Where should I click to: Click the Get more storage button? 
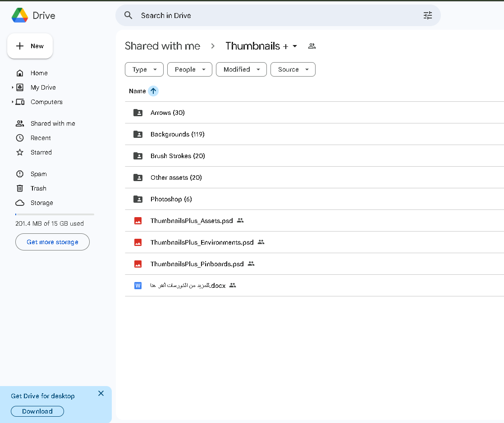(52, 242)
